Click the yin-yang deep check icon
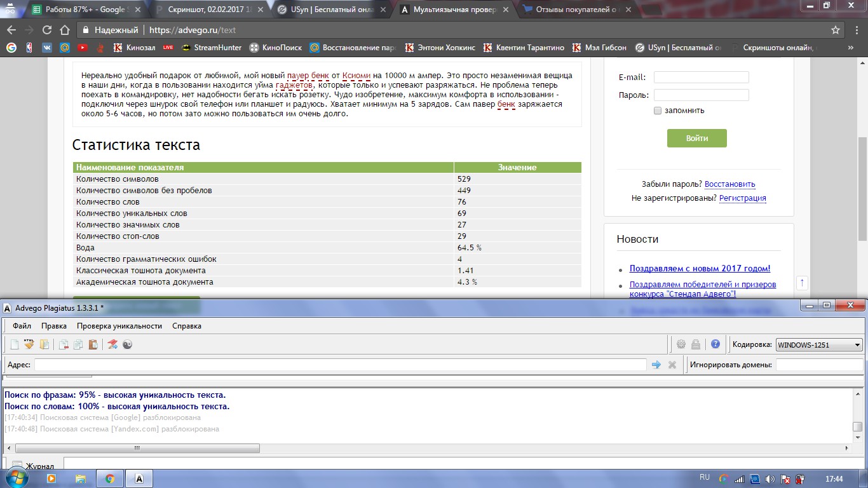Image resolution: width=868 pixels, height=488 pixels. 127,344
